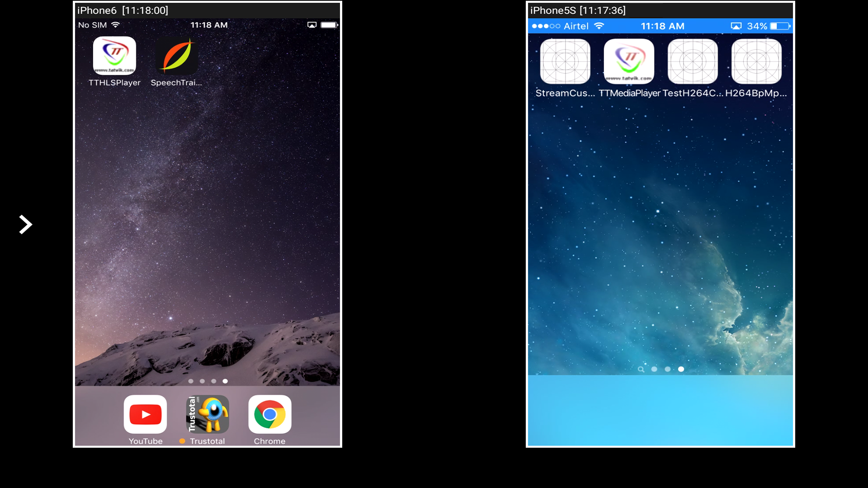Launch the Trustotal app
This screenshot has width=868, height=488.
[x=208, y=414]
